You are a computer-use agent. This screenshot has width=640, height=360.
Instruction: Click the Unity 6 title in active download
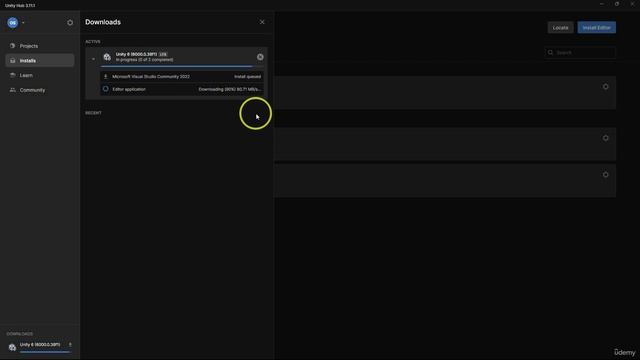[136, 54]
